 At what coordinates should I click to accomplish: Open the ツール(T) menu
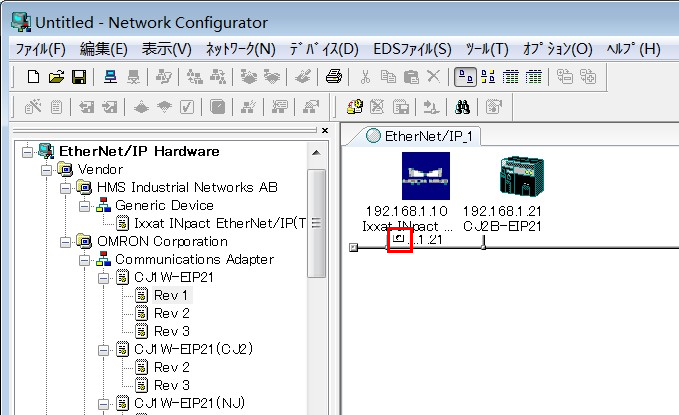[487, 49]
